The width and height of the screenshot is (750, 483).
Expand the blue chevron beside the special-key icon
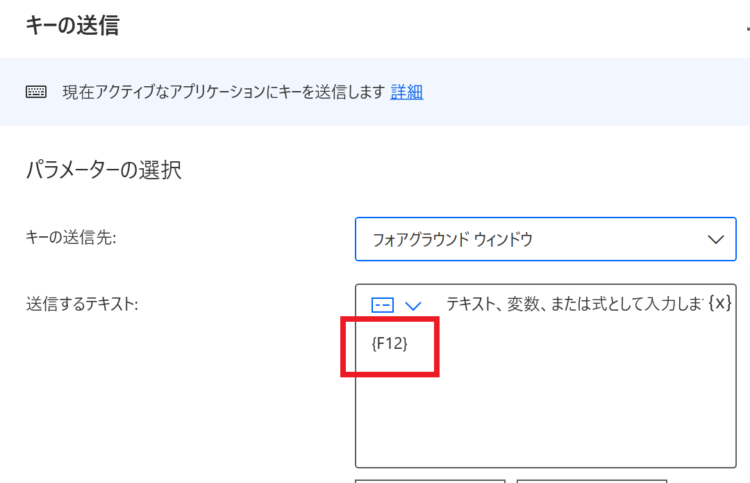tap(413, 305)
